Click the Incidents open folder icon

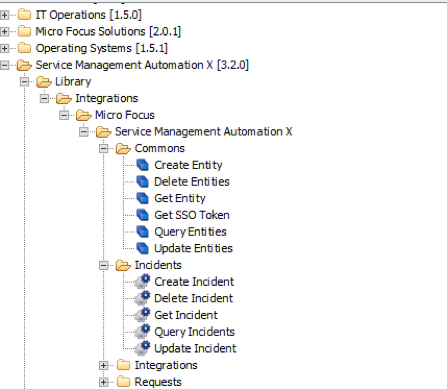click(123, 265)
